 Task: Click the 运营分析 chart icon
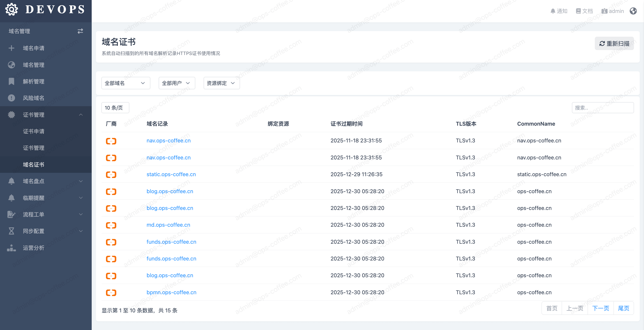[x=11, y=248]
